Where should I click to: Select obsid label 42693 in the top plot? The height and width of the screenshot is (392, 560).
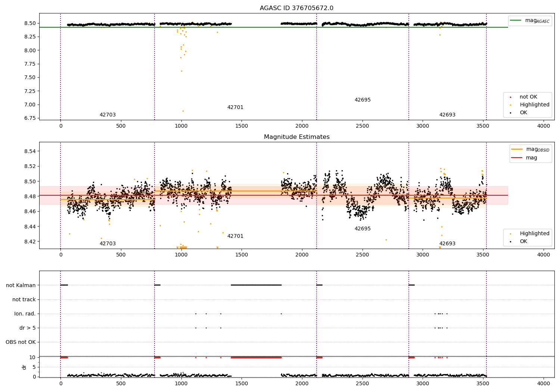coord(447,115)
